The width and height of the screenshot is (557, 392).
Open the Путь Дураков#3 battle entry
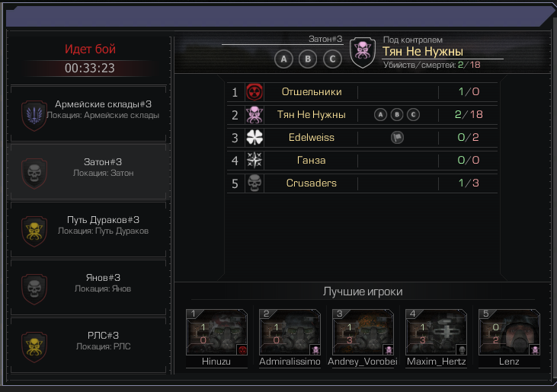88,230
